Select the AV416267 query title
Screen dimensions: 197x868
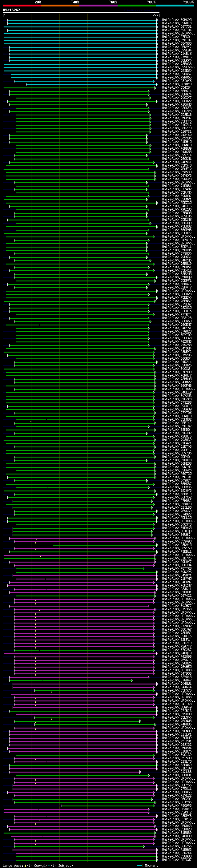[x=11, y=10]
